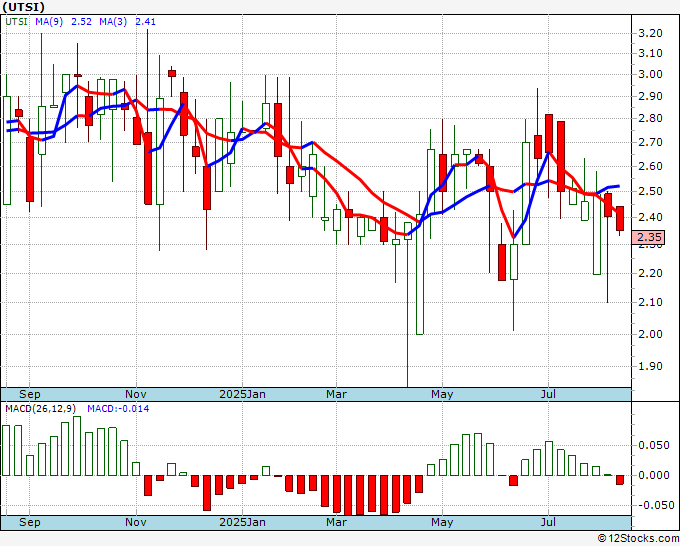Click the 2.60 price axis label
680x546 pixels.
651,167
